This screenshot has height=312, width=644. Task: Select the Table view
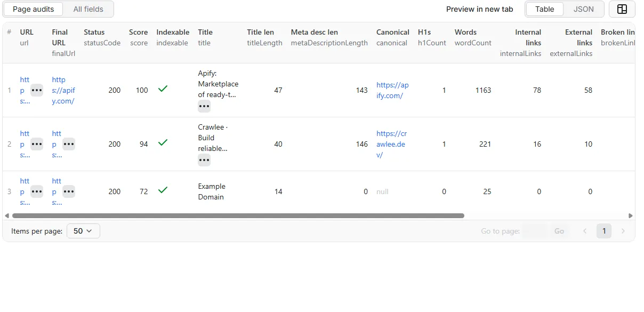[x=545, y=9]
